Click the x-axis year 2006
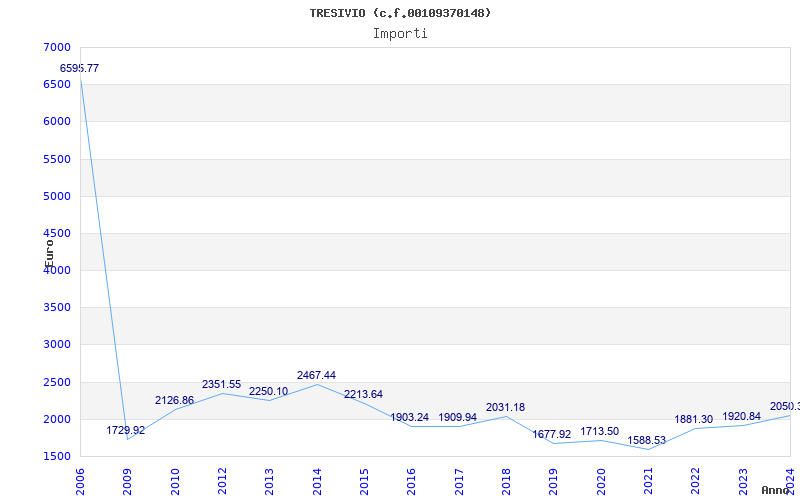Image resolution: width=800 pixels, height=500 pixels. pyautogui.click(x=80, y=482)
